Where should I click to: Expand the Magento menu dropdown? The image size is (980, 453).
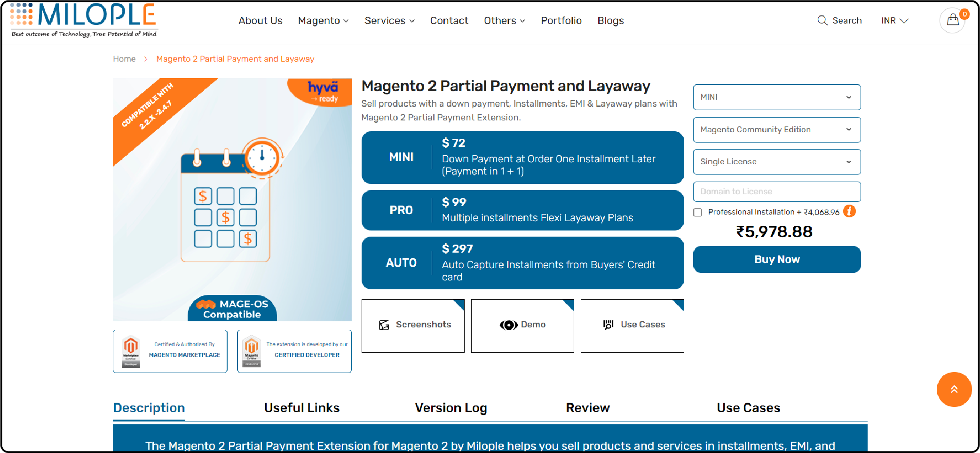(324, 21)
